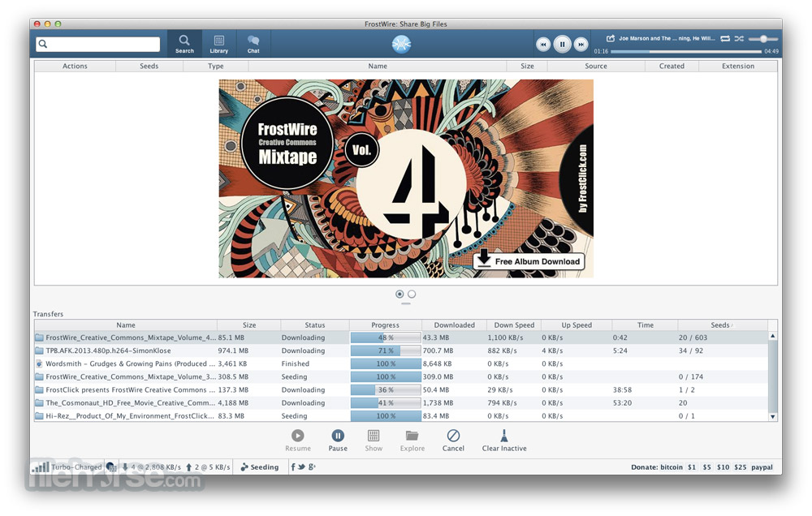This screenshot has height=516, width=812.
Task: Select the second slide radio button
Action: (412, 294)
